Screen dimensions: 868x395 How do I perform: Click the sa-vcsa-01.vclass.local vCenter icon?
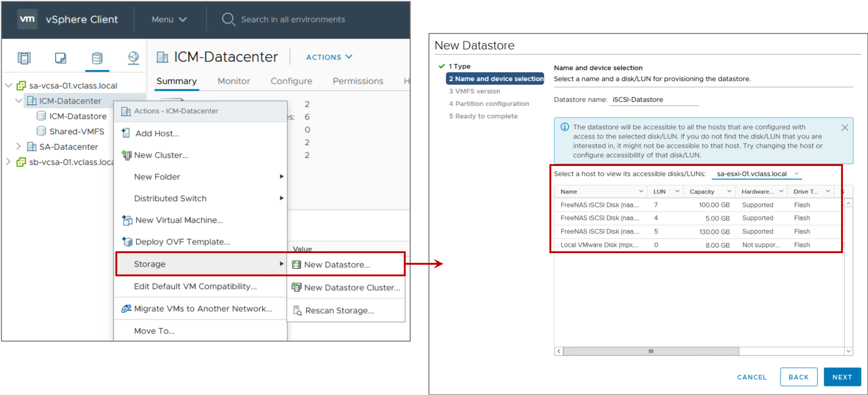point(21,86)
